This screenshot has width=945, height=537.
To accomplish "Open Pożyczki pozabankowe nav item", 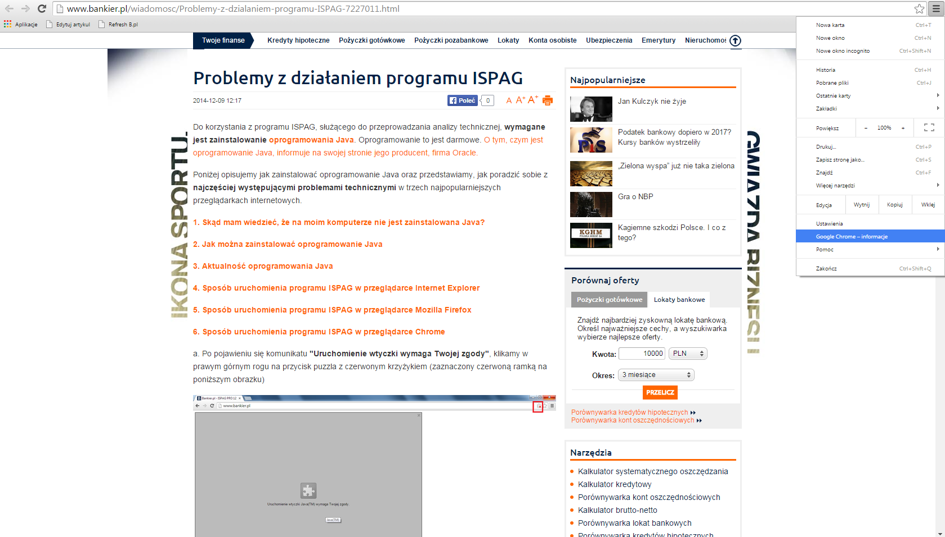I will click(x=451, y=40).
